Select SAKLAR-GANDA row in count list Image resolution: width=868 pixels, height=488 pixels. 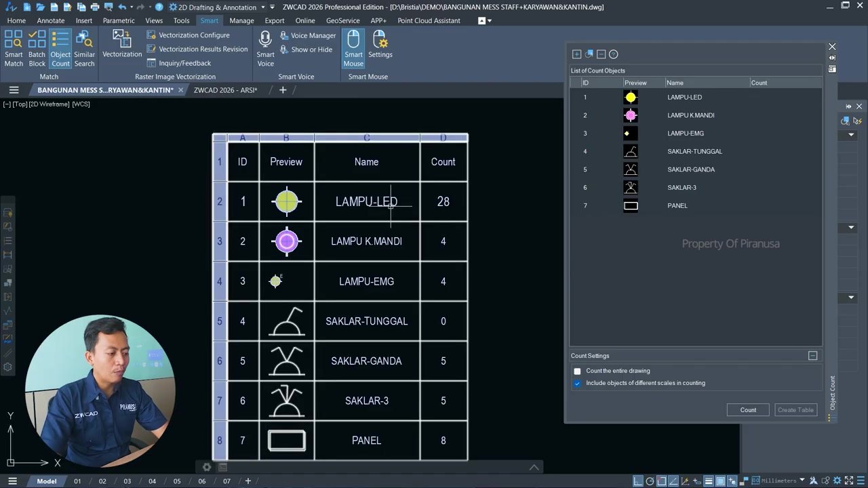point(695,169)
